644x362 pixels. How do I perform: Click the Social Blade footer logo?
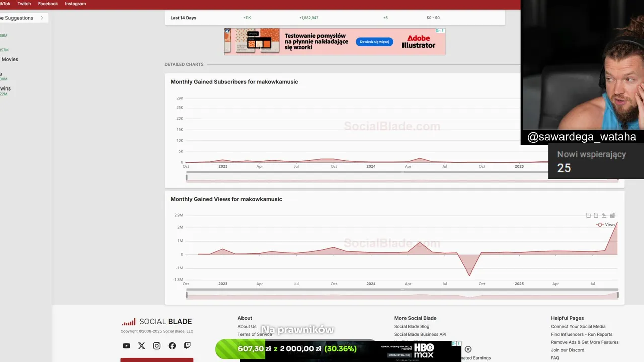[x=157, y=322]
